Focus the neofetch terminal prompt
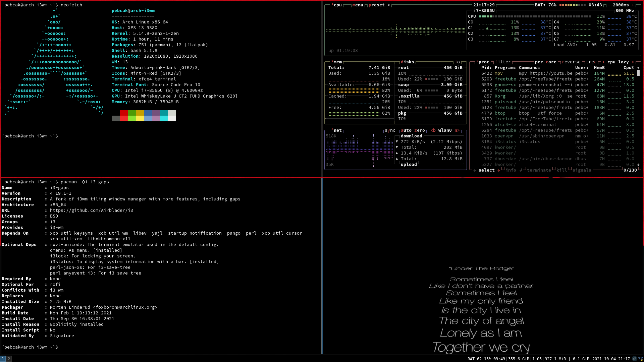This screenshot has width=644, height=362. [32, 136]
